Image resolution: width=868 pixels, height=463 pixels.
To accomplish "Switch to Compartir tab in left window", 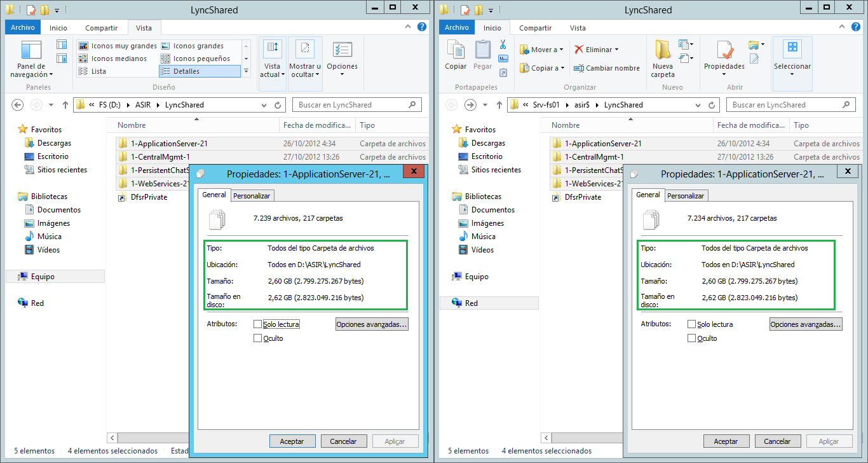I will point(101,28).
